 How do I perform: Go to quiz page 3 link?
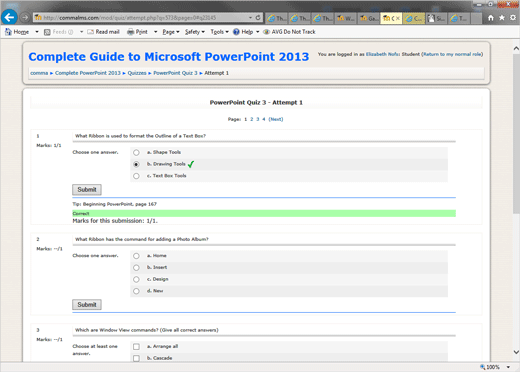click(x=258, y=119)
